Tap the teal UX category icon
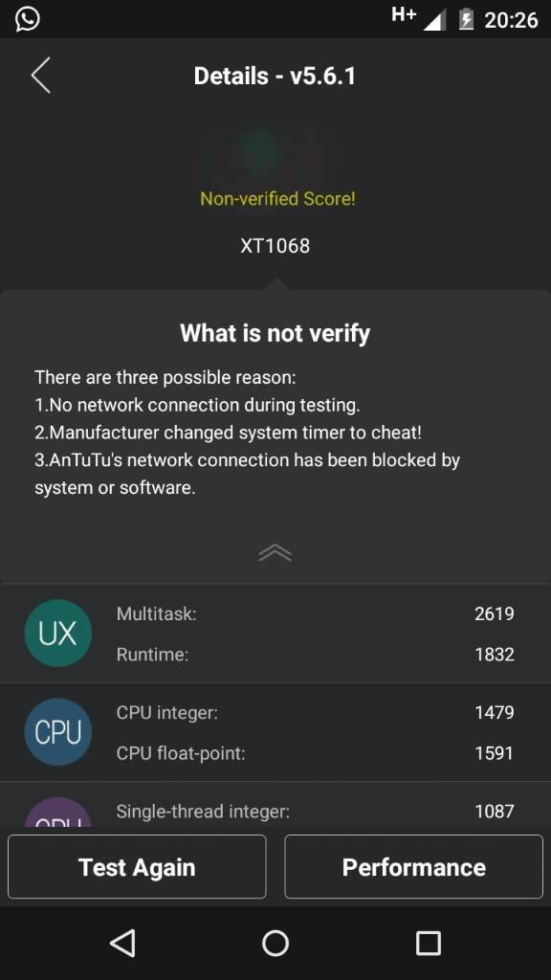The image size is (551, 980). pyautogui.click(x=58, y=634)
